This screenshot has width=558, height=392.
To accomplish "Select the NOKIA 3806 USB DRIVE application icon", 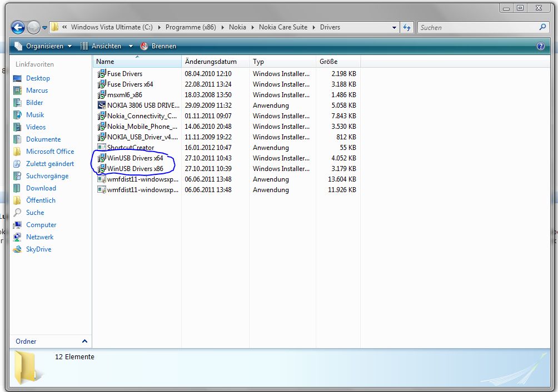I will [x=101, y=105].
